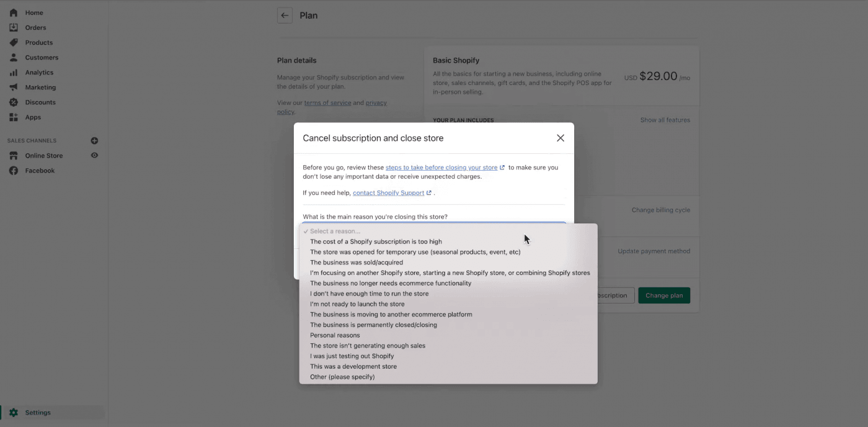Open Online Store sales channel
Screen dimensions: 868x427
pyautogui.click(x=44, y=155)
